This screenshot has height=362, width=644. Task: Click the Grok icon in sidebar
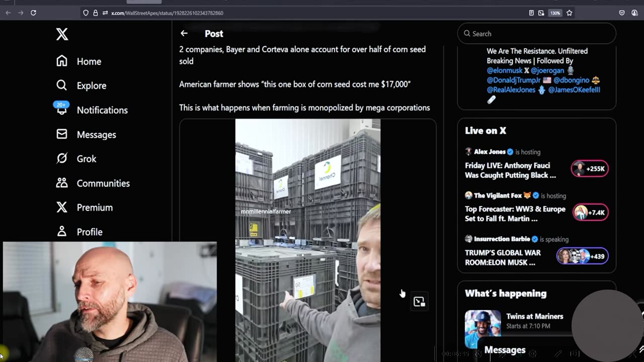pos(62,158)
